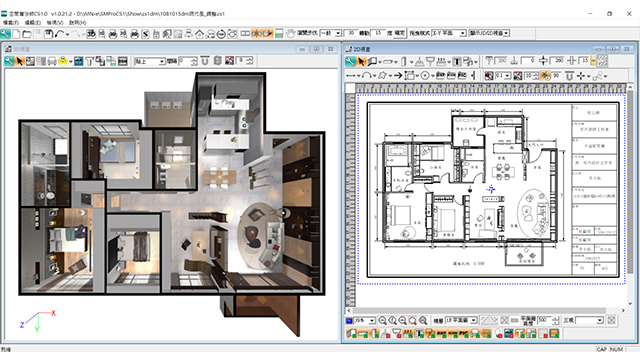
Task: Open a file with the folder icon
Action: [27, 34]
